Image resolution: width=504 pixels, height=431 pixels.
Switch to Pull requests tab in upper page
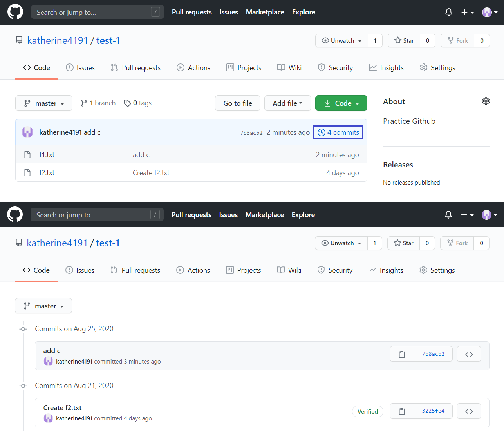(x=135, y=68)
